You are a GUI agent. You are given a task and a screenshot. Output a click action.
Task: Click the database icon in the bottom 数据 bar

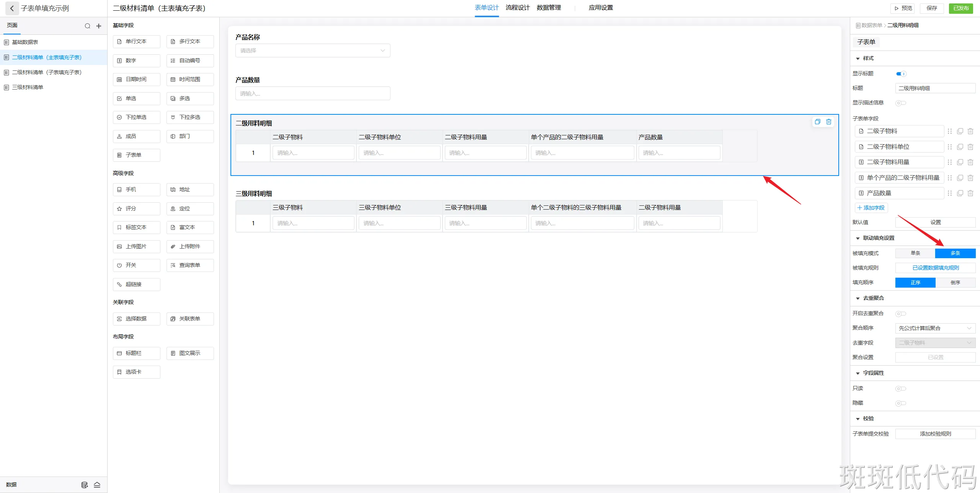tap(85, 485)
